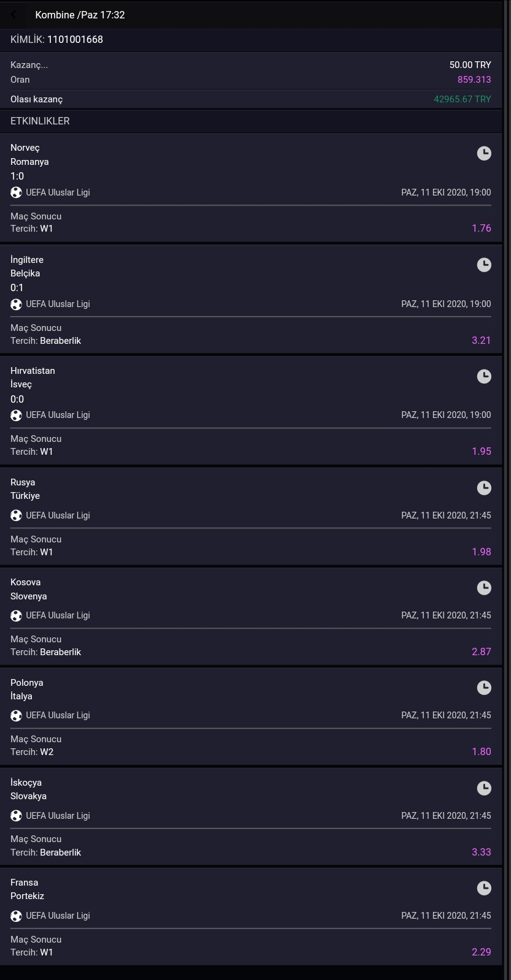Click the KİMLİK 1101001668 bet ID
The image size is (511, 980).
(56, 39)
